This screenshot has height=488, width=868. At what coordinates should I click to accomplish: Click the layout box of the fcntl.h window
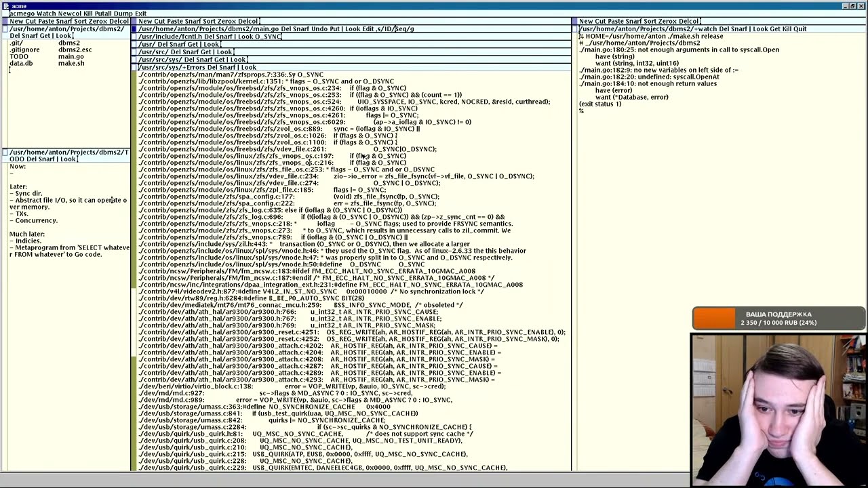[x=134, y=37]
